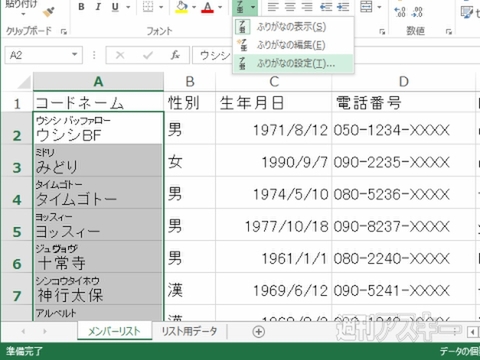Screen dimensions: 480x360
Task: Click the Merge and Center icon
Action: coord(366,7)
